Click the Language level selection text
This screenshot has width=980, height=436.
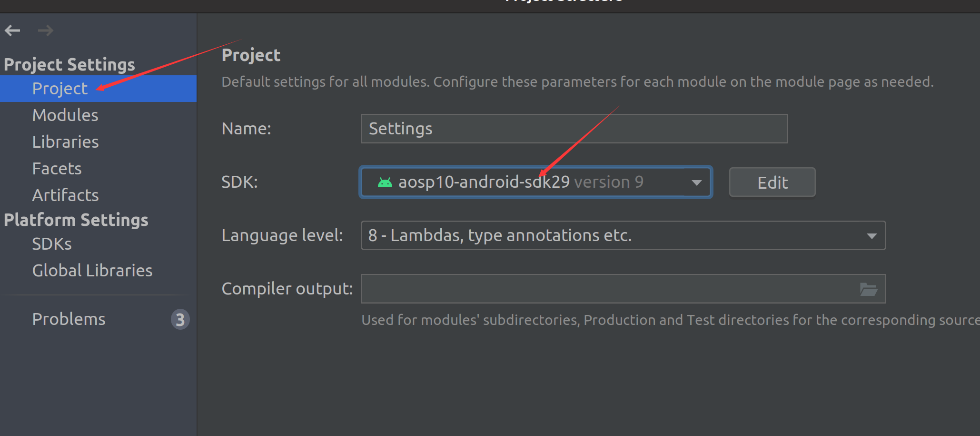pos(500,235)
